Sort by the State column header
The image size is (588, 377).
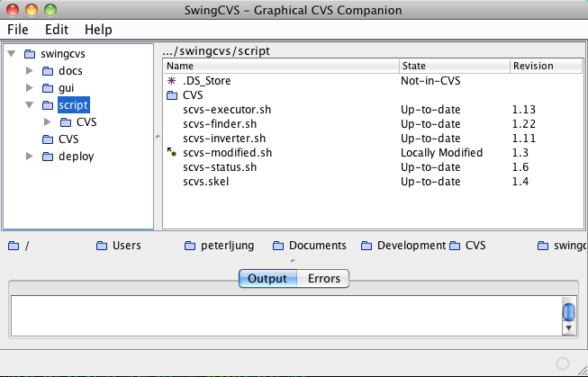455,66
